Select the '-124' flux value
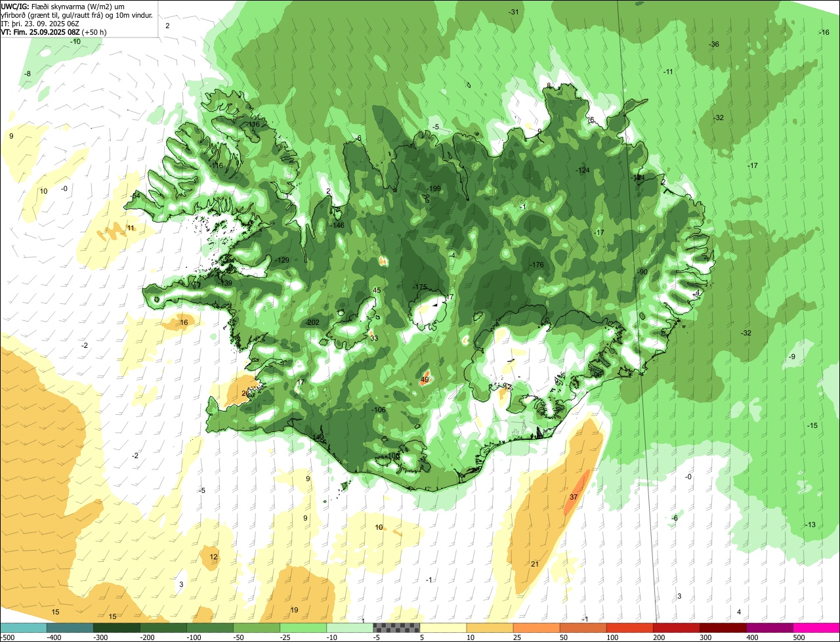840x642 pixels. click(583, 170)
